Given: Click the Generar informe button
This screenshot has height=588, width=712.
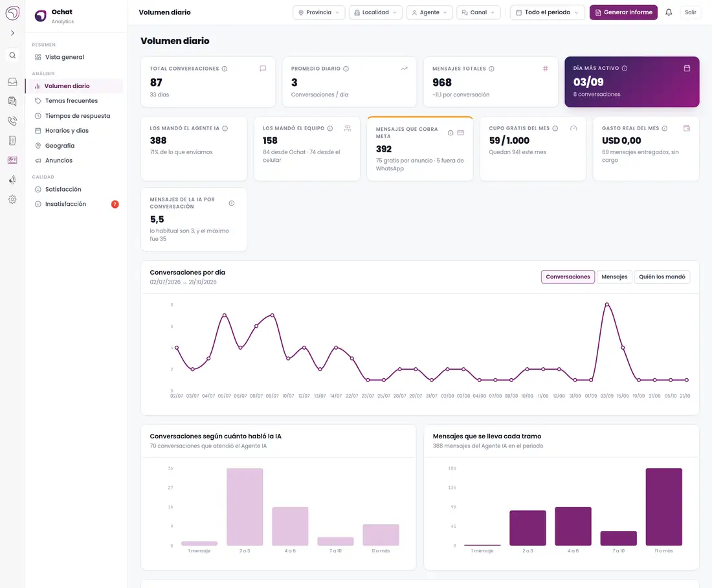Looking at the screenshot, I should tap(623, 12).
